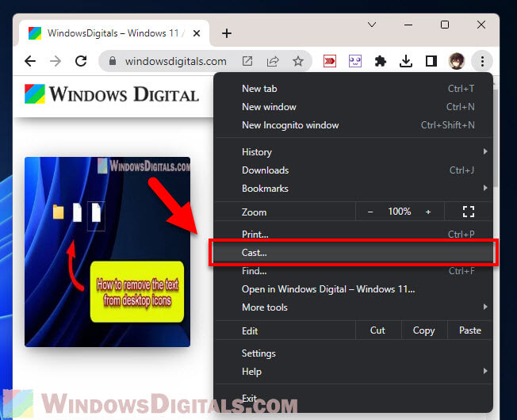Open Downloads from the menu
Viewport: 517px width, 420px height.
pyautogui.click(x=354, y=170)
